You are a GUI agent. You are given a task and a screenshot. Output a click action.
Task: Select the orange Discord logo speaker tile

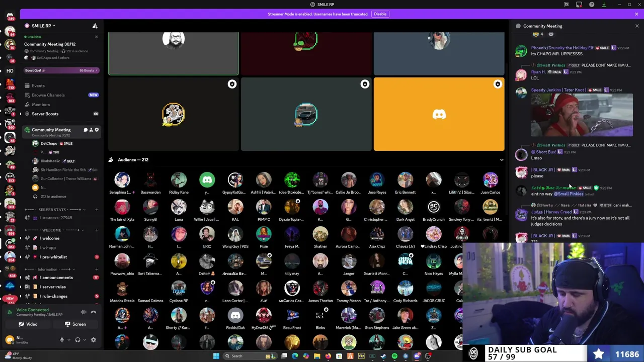coord(439,114)
